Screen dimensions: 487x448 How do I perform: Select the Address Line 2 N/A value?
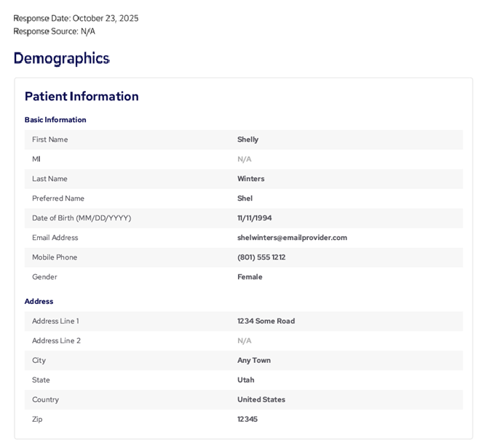click(244, 341)
